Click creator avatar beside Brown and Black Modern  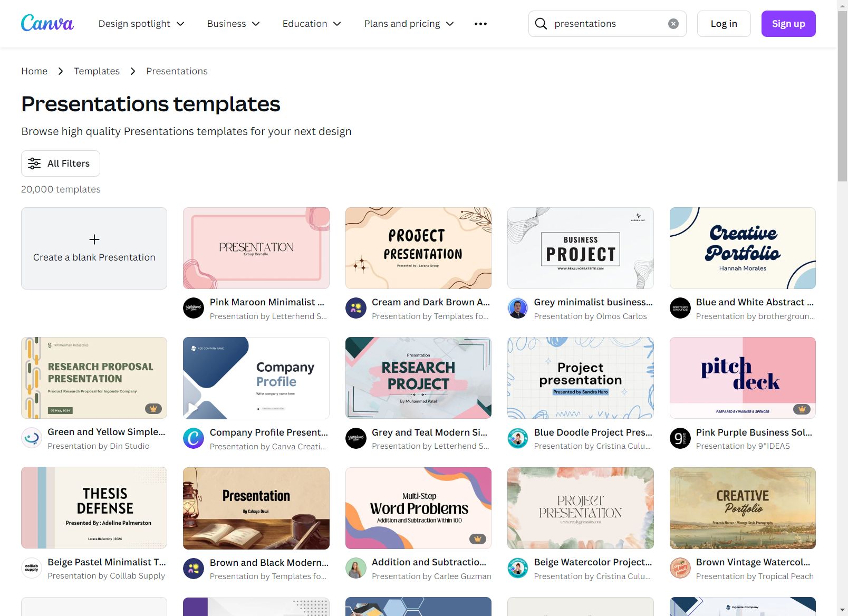(x=194, y=569)
